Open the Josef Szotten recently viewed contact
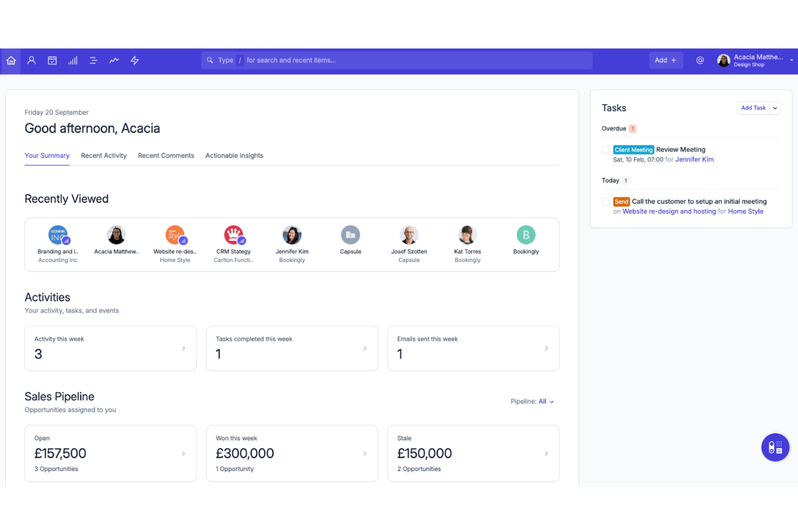This screenshot has width=798, height=532. (x=409, y=244)
